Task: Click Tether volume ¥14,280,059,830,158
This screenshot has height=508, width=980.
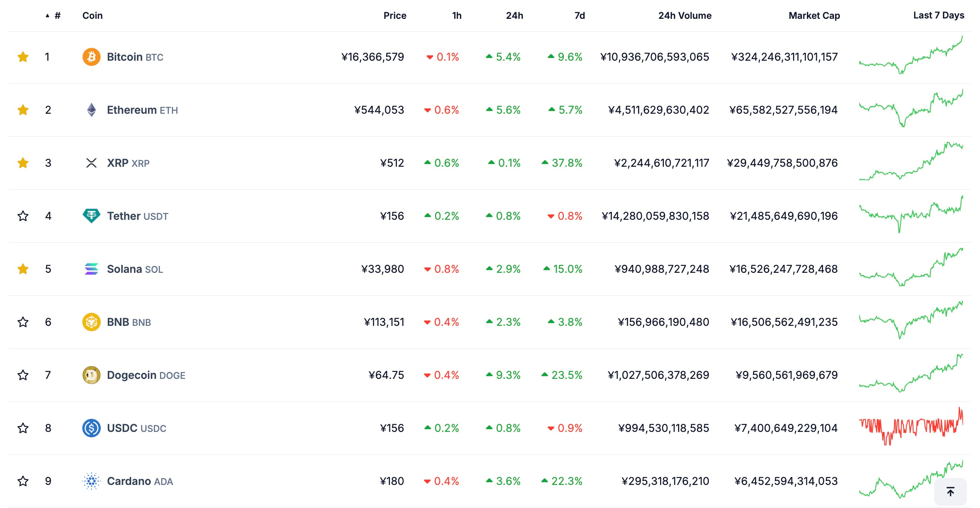Action: 655,216
